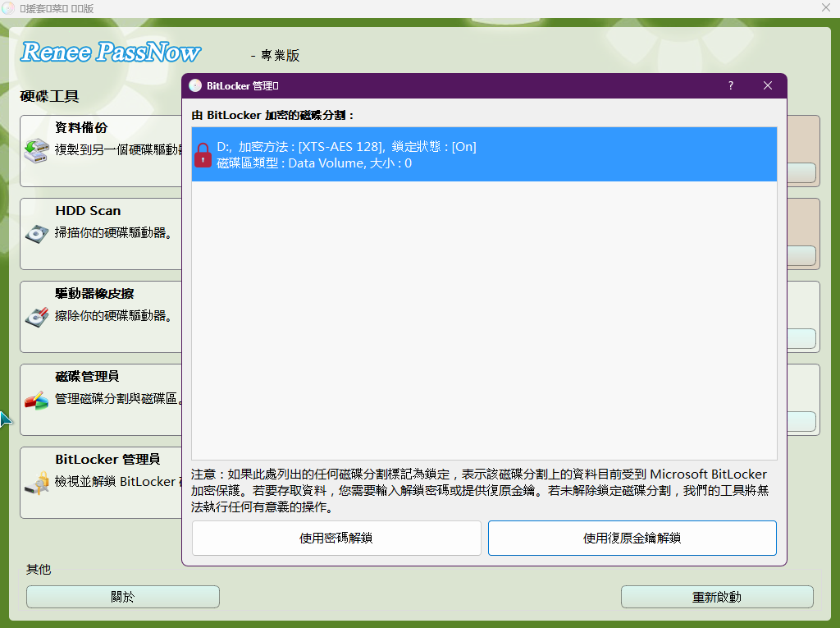Click the app icon in the window titlebar
The image size is (840, 628).
coord(10,8)
